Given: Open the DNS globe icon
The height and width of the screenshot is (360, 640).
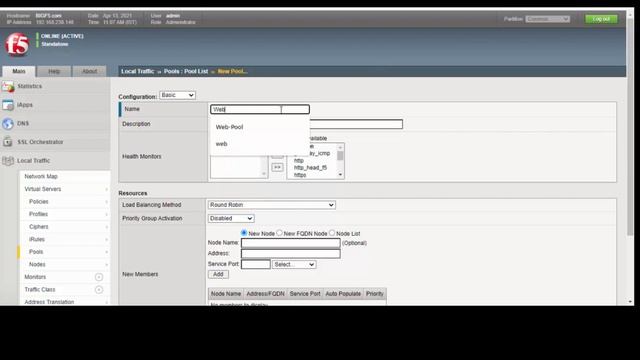Looking at the screenshot, I should (8, 123).
